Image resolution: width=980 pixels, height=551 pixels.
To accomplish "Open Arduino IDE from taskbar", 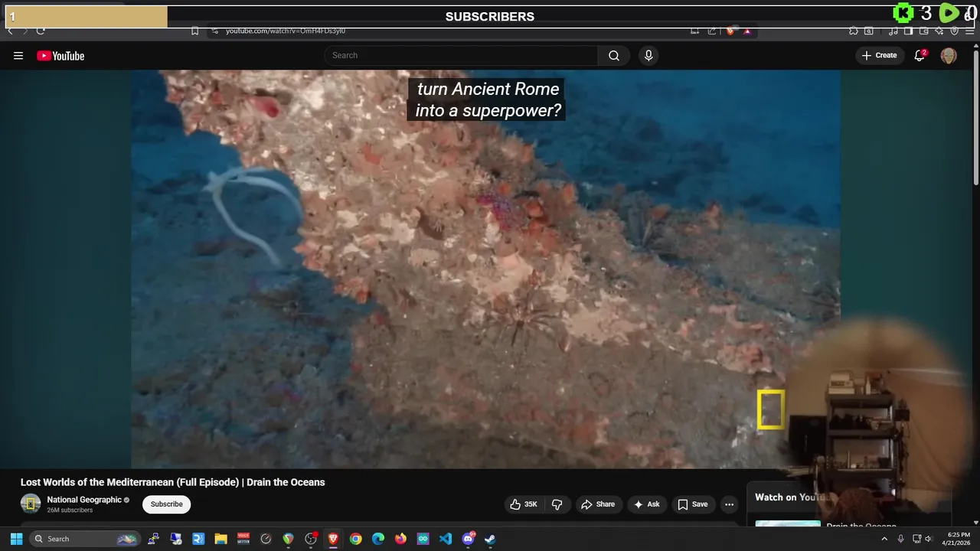I will pyautogui.click(x=423, y=539).
